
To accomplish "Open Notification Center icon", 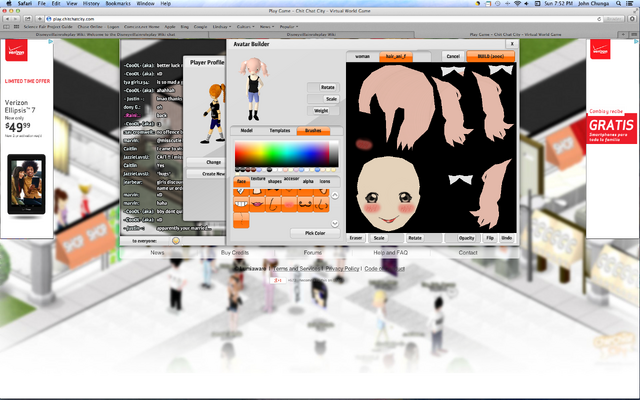I will [630, 3].
